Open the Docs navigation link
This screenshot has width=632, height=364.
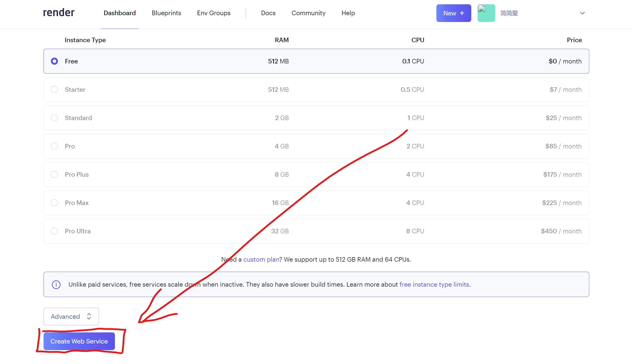click(x=268, y=13)
